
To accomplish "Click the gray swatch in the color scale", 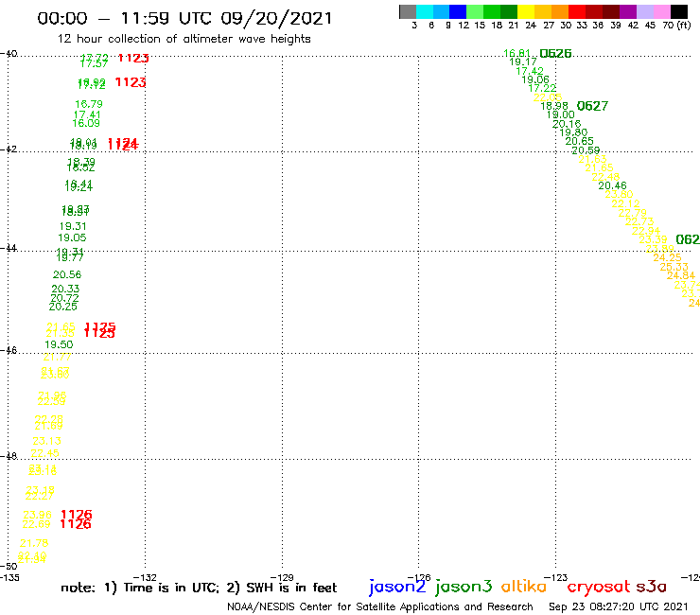I will 408,11.
